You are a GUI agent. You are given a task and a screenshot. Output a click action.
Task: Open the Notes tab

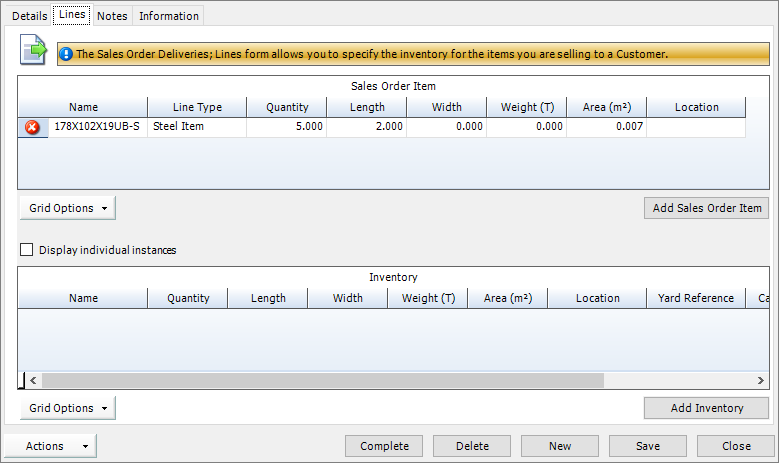(112, 16)
